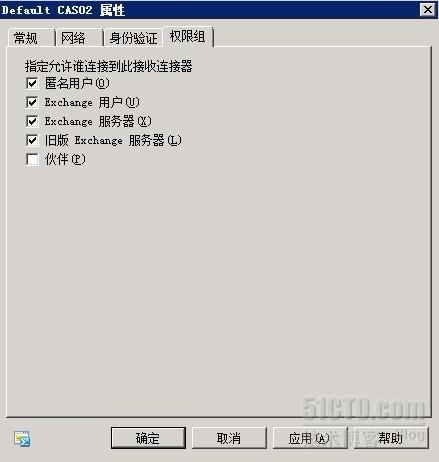Open help via the 帮助 button
Screen dimensions: 439x462
pyautogui.click(x=391, y=438)
